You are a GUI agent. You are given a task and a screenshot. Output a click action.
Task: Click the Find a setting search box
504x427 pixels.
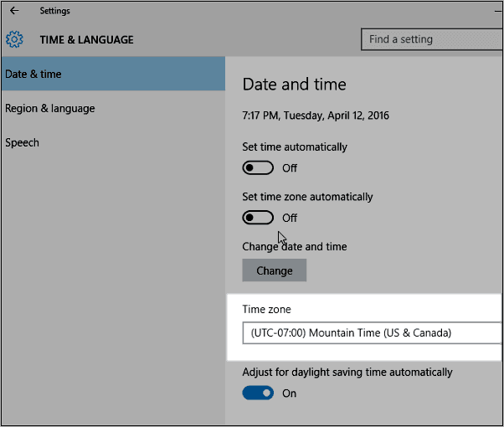[x=431, y=39]
